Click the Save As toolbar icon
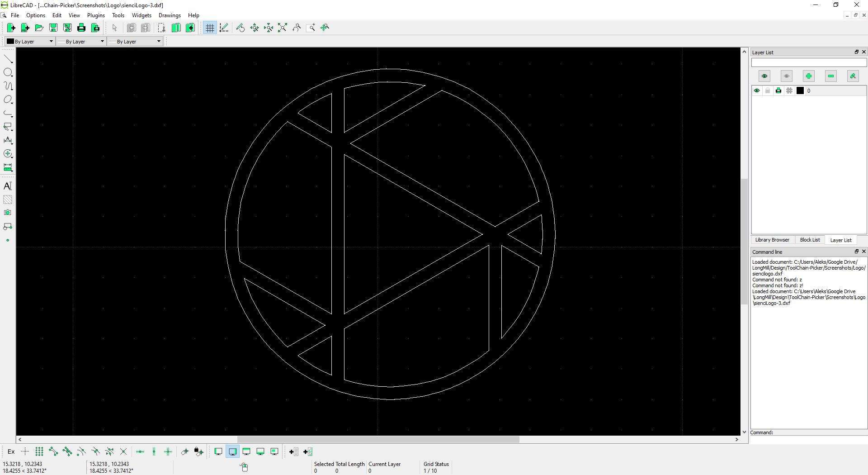 (x=67, y=28)
